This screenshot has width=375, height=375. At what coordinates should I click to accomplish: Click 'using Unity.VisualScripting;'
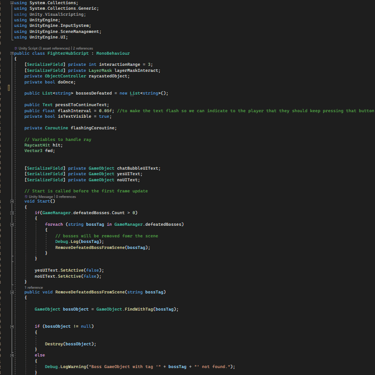pyautogui.click(x=50, y=14)
